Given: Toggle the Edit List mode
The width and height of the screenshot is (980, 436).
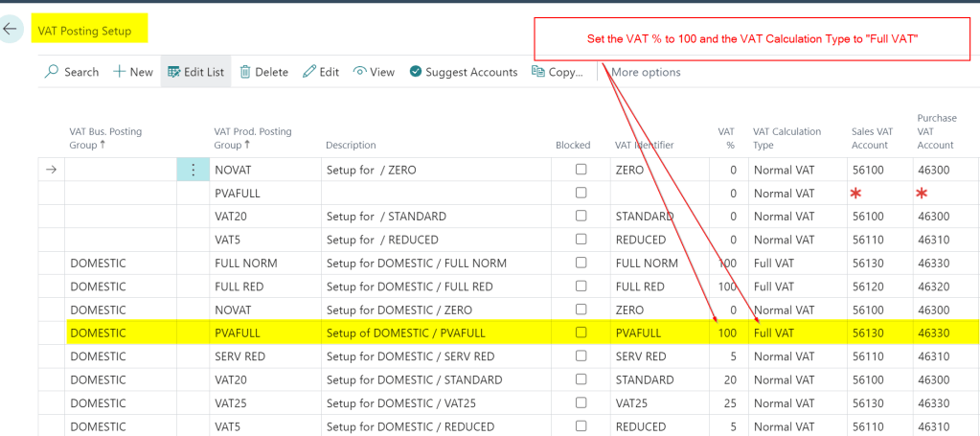Looking at the screenshot, I should pos(195,72).
